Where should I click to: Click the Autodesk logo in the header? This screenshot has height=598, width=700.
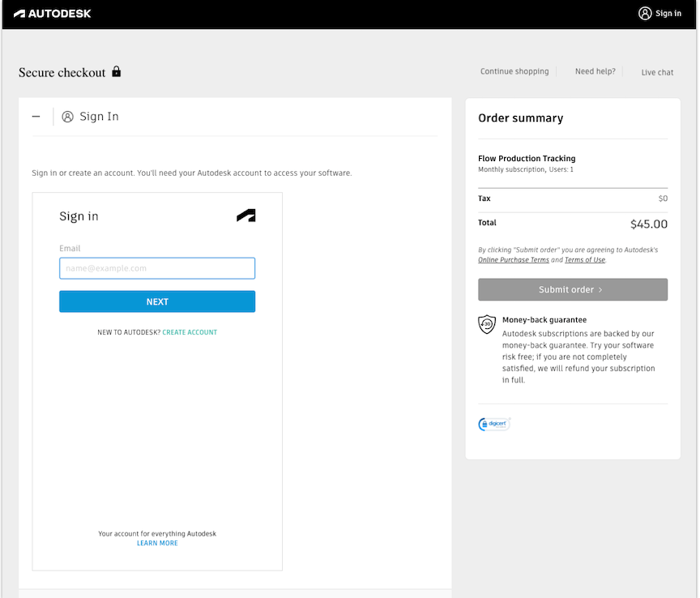coord(53,14)
